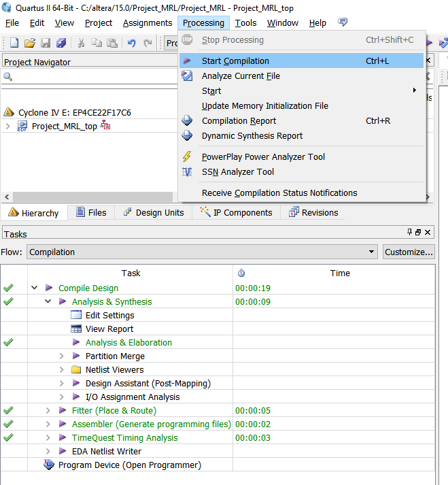Click the horizontal scrollbar in Project Navigator
The width and height of the screenshot is (448, 485).
coord(92,197)
